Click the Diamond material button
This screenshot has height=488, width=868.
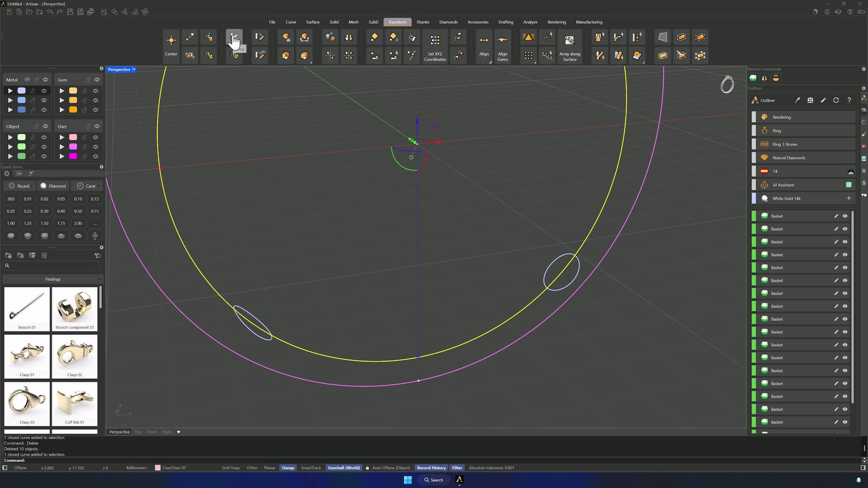[53, 186]
